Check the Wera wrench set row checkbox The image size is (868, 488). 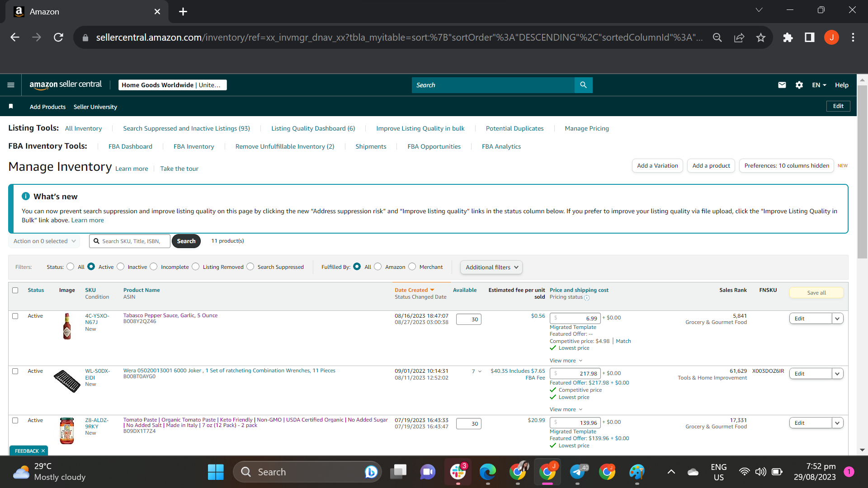[x=15, y=371]
